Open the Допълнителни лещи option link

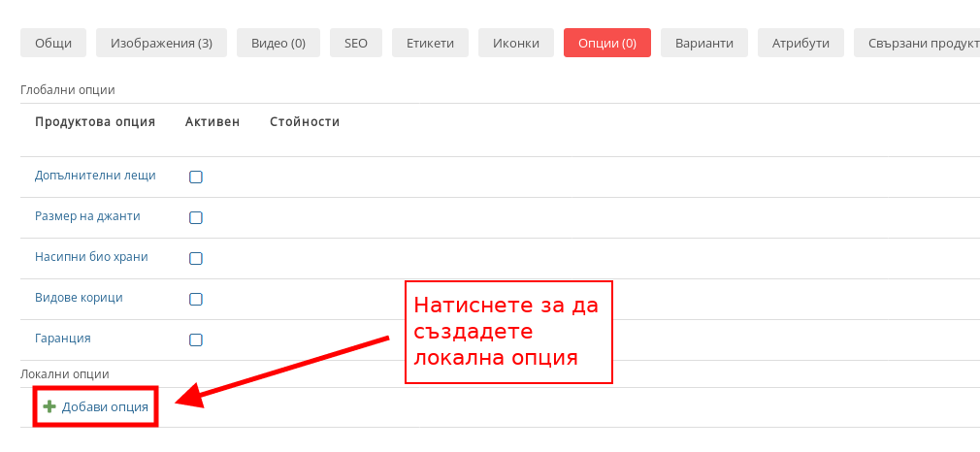tap(95, 176)
